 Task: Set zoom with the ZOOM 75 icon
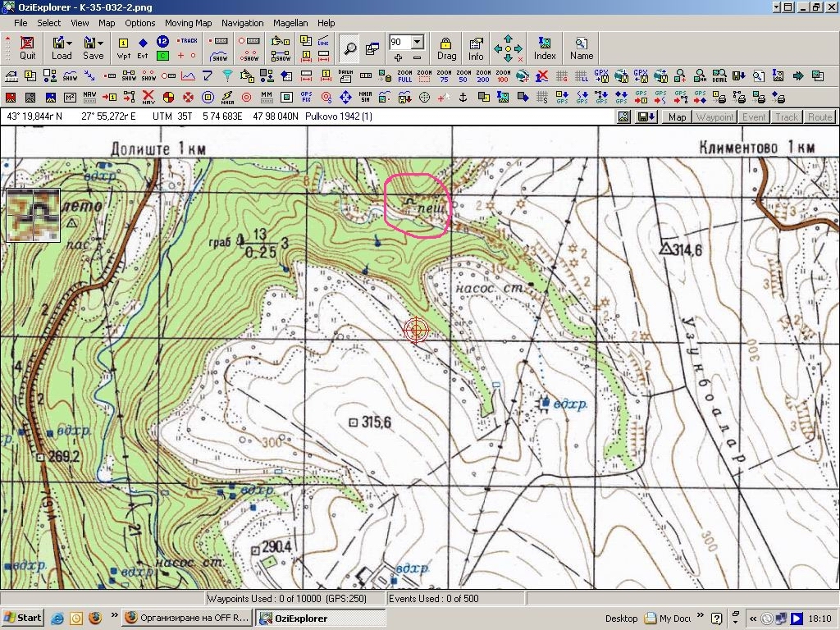coord(444,76)
